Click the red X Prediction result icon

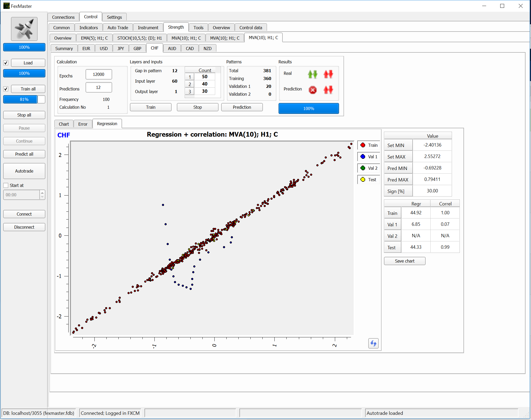[x=312, y=90]
